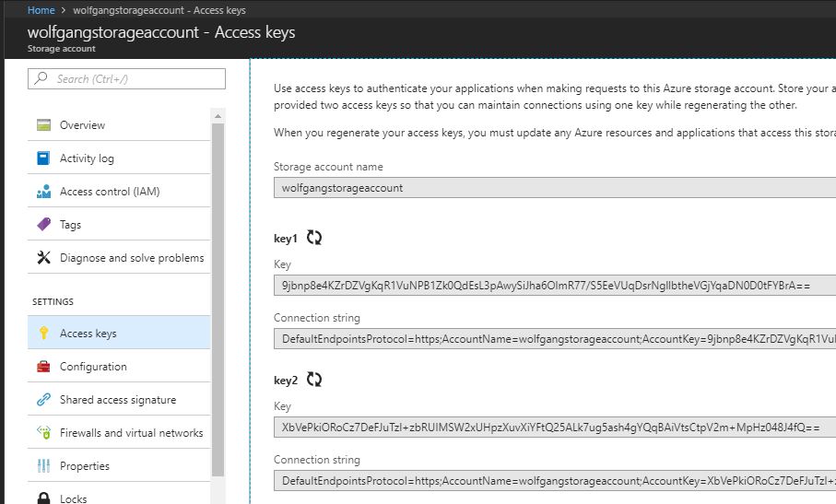Screen dimensions: 836x504
Task: Click the Locks padlock icon
Action: coord(43,498)
